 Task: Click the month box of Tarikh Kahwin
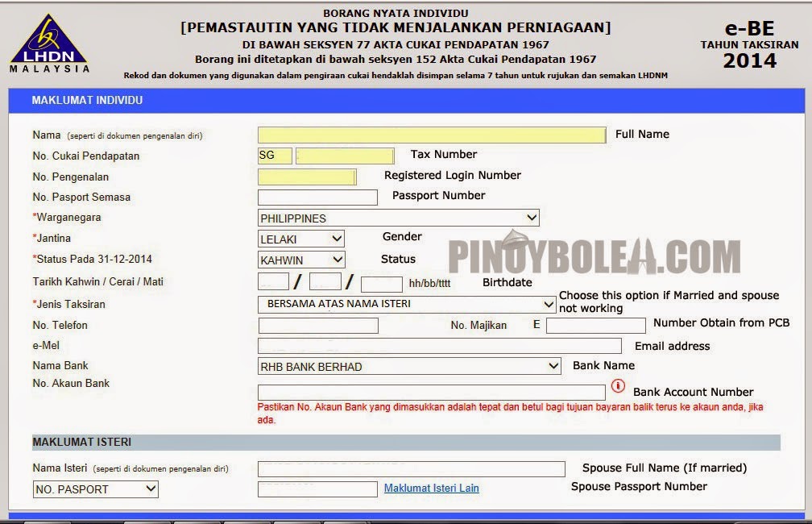tap(325, 281)
